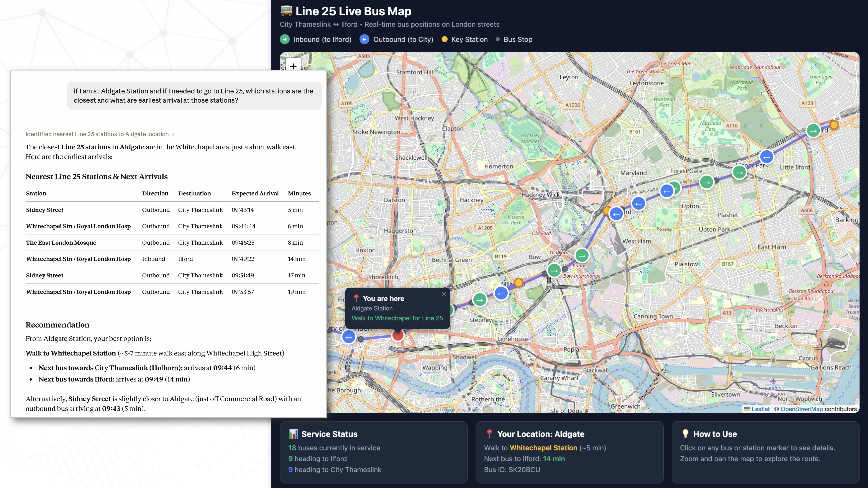The width and height of the screenshot is (868, 488).
Task: Select the 14 min table cell
Action: (297, 259)
